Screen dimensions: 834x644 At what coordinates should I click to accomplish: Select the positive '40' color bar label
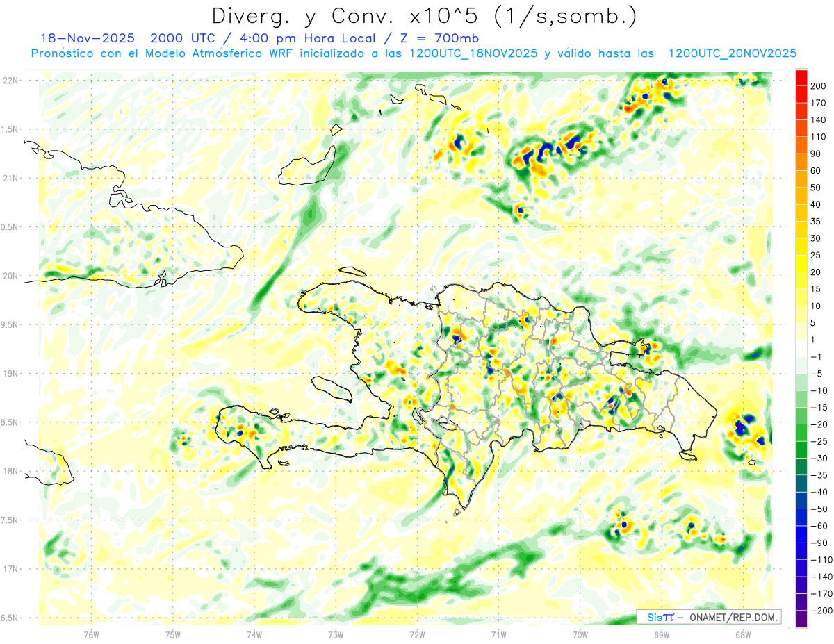(x=817, y=204)
